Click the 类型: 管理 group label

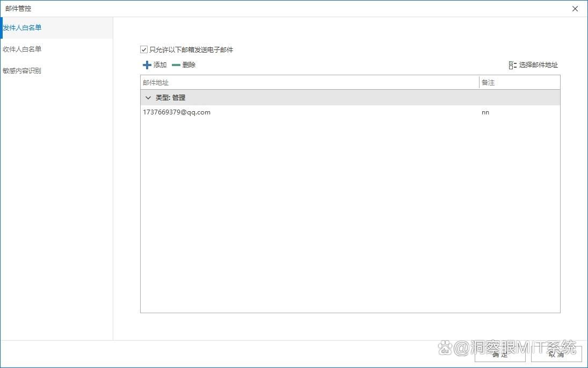(171, 98)
